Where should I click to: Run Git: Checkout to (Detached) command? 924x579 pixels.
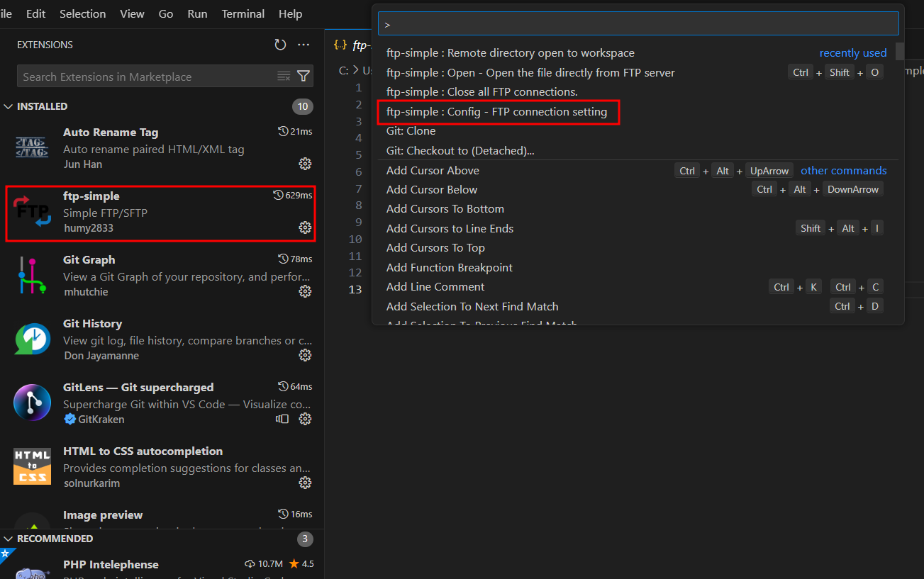pos(638,150)
